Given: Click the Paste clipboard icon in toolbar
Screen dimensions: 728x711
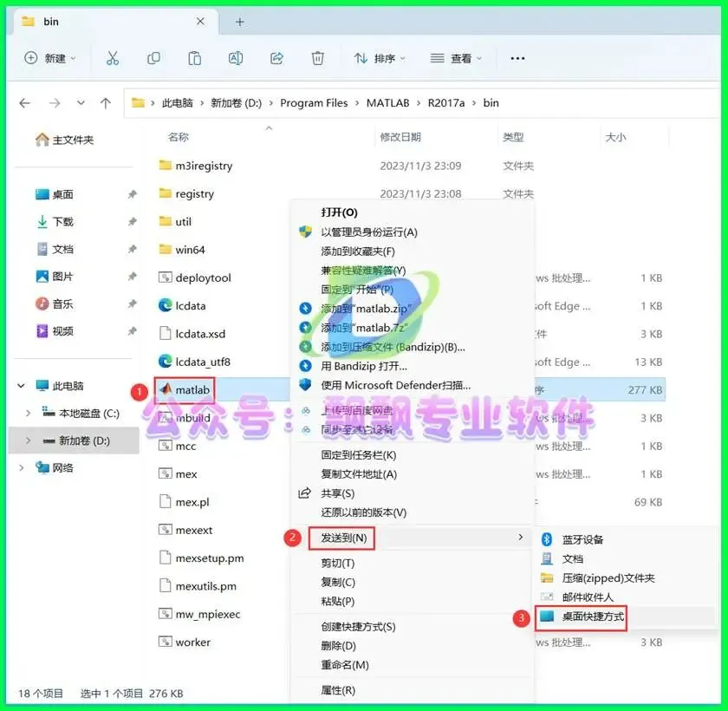Looking at the screenshot, I should 194,58.
